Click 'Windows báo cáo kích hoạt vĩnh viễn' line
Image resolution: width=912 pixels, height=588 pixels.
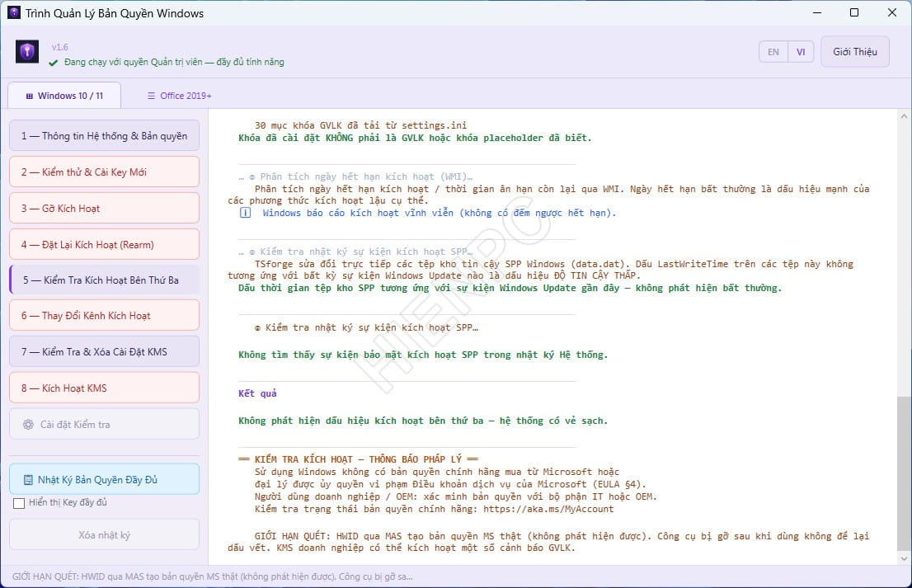click(440, 213)
